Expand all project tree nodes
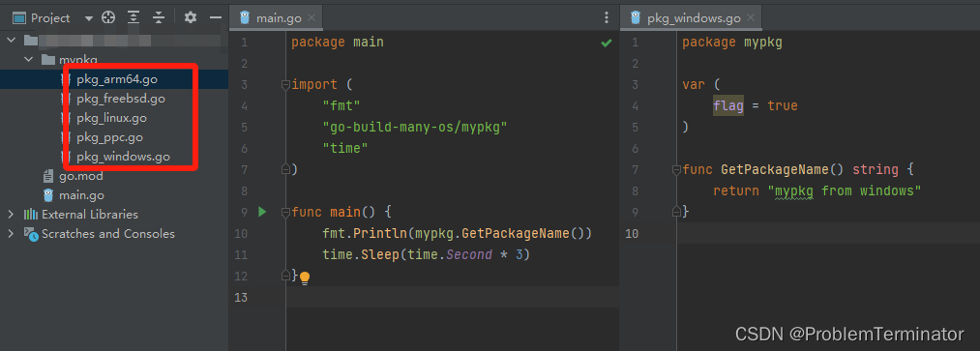This screenshot has width=980, height=351. pos(134,18)
